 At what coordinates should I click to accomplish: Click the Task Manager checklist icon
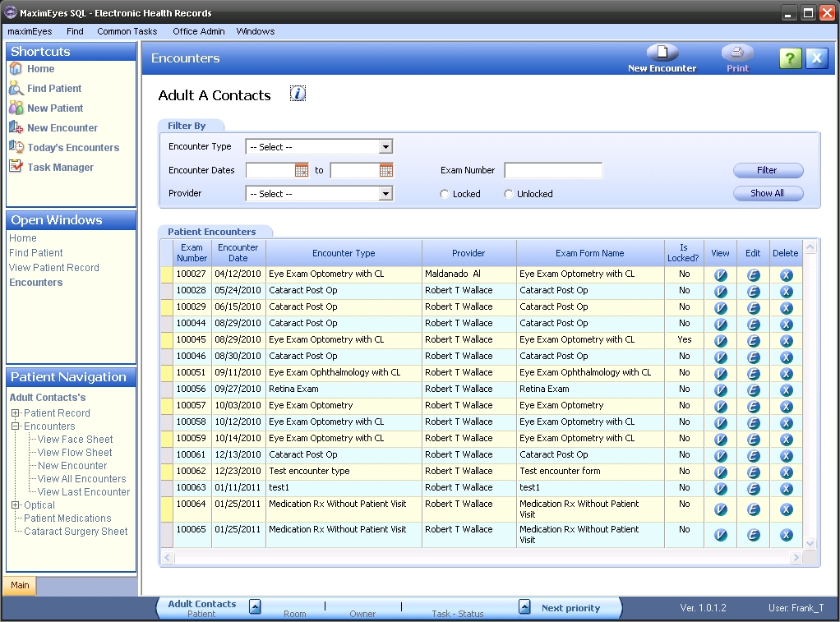click(x=16, y=167)
